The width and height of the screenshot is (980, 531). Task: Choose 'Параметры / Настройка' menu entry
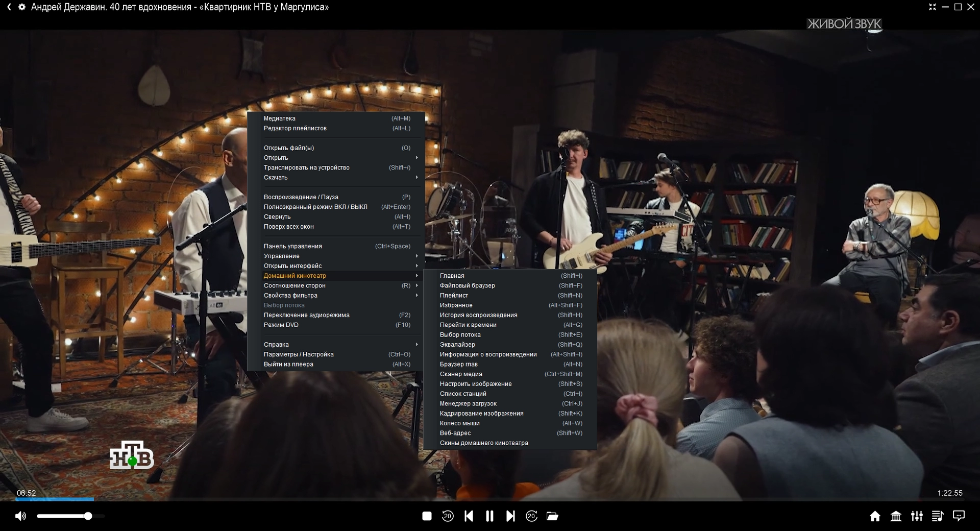click(299, 354)
